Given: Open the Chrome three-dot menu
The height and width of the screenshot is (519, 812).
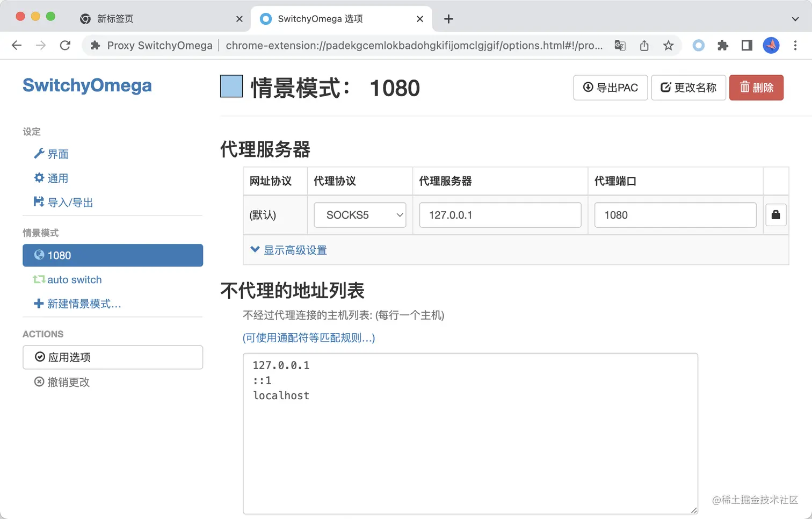Looking at the screenshot, I should click(x=795, y=46).
